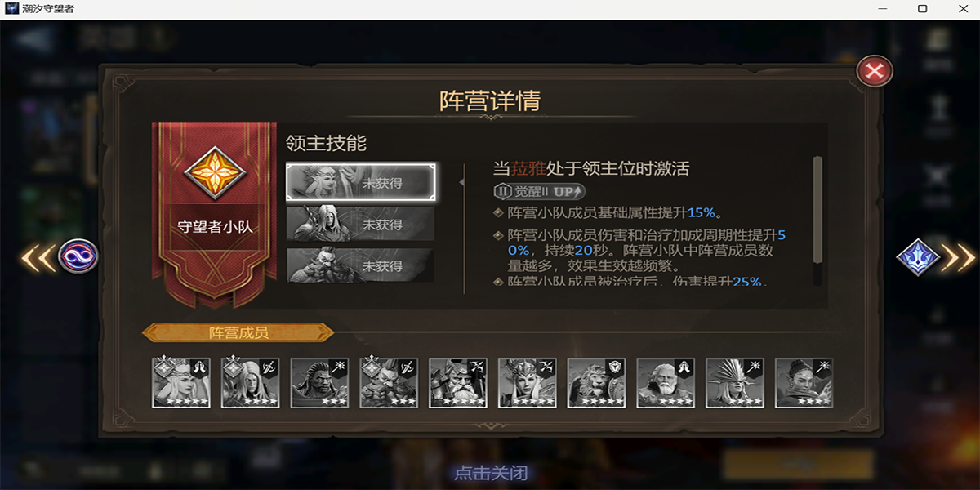
Task: Toggle the 觉醒II UP badge
Action: point(539,191)
